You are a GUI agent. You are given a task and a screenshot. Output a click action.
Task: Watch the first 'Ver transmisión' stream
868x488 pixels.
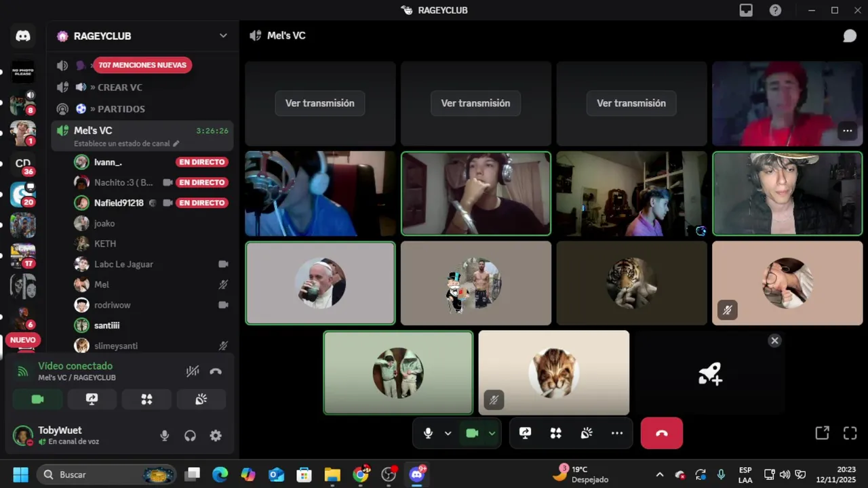point(320,104)
